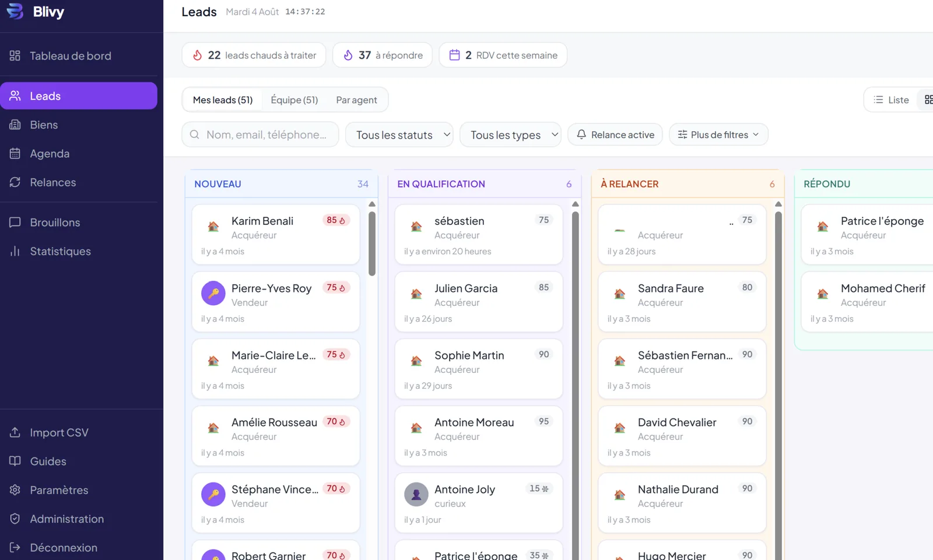The image size is (933, 560).
Task: Click the NOUVEAU count 34
Action: (363, 184)
